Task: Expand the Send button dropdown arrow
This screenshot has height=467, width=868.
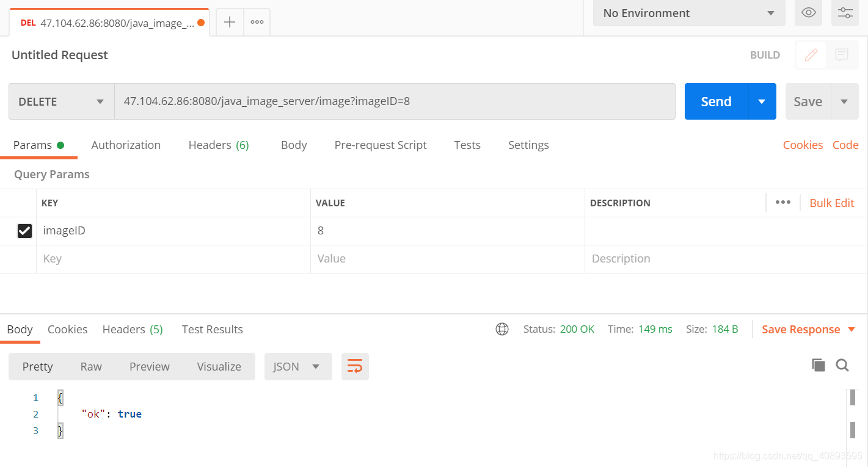Action: click(762, 101)
